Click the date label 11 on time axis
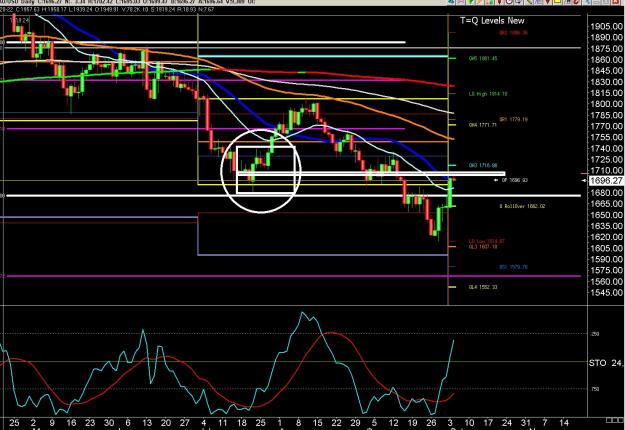 [222, 423]
